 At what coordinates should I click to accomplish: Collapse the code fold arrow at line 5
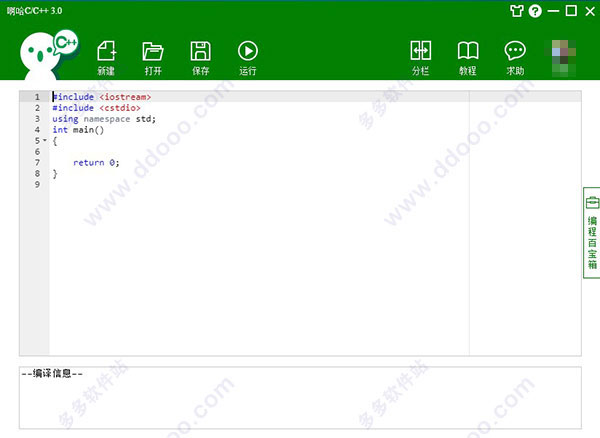[x=45, y=140]
